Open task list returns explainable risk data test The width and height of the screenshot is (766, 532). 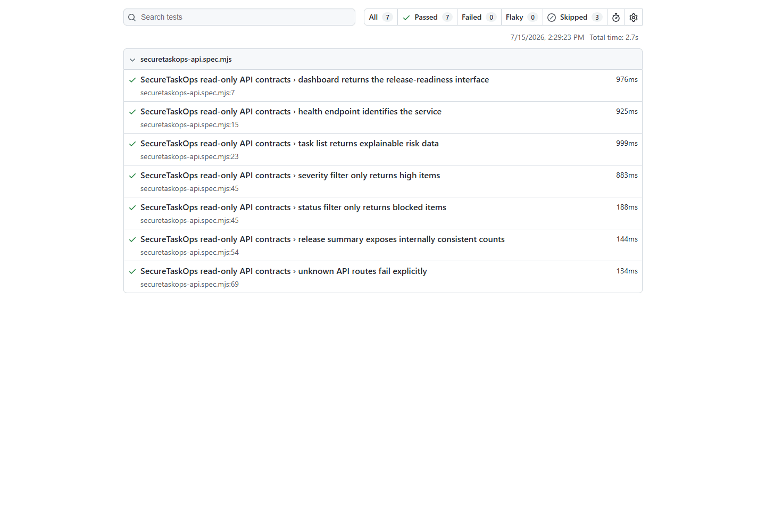(289, 144)
